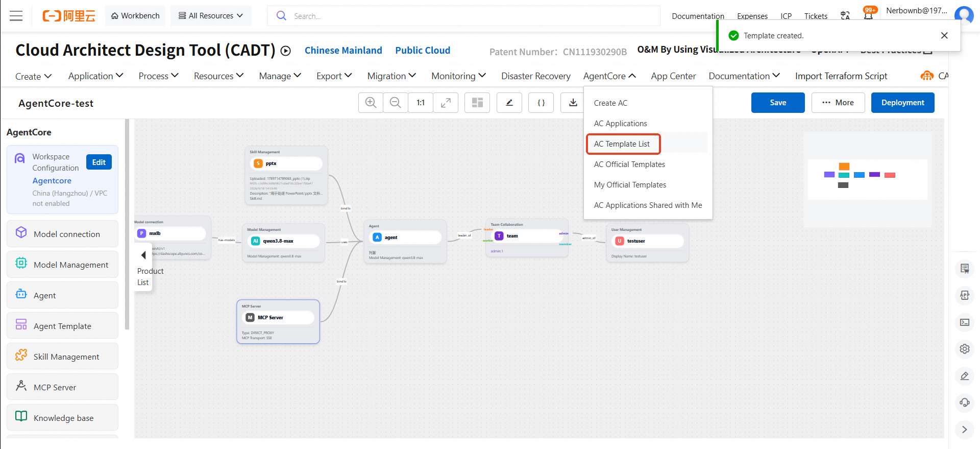
Task: Click the pencil edit toolbar icon
Action: 509,103
